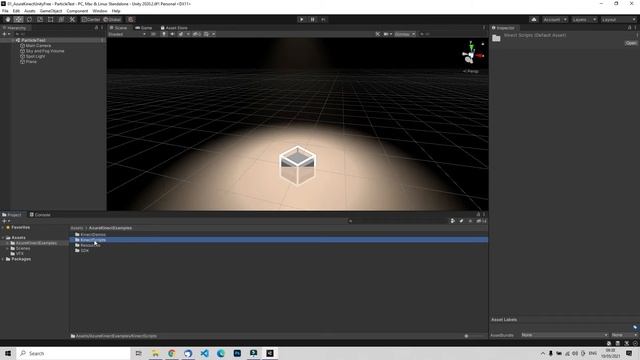
Task: Open the Layers dropdown
Action: [x=584, y=20]
